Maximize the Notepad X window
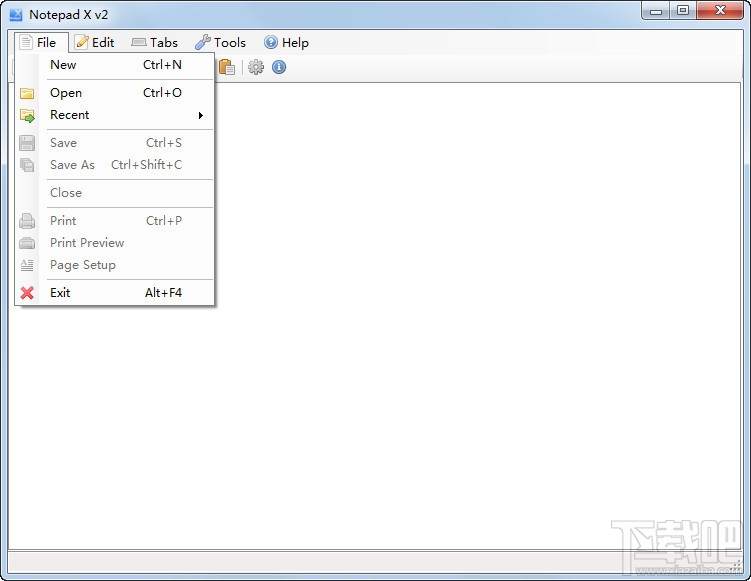The width and height of the screenshot is (751, 581). click(683, 11)
